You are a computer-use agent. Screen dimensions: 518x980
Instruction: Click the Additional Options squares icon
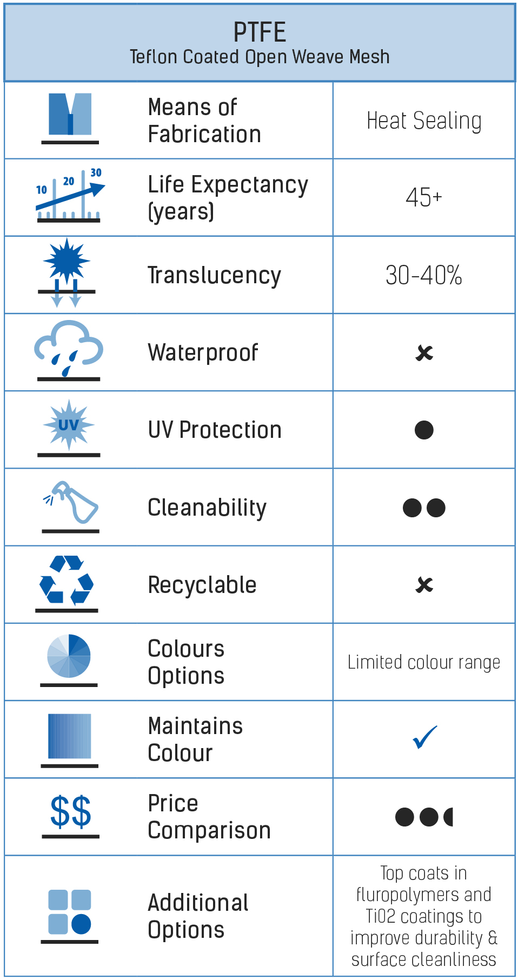(70, 916)
